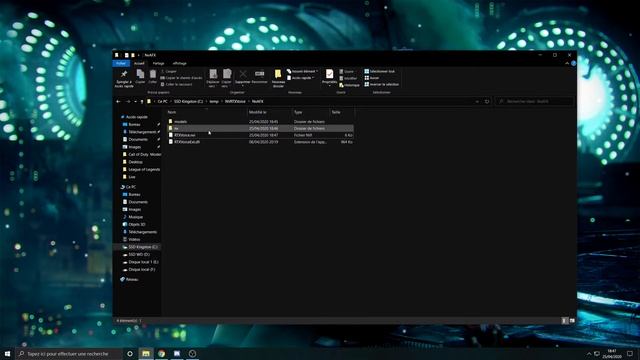Click Coller le raccourci

[176, 84]
